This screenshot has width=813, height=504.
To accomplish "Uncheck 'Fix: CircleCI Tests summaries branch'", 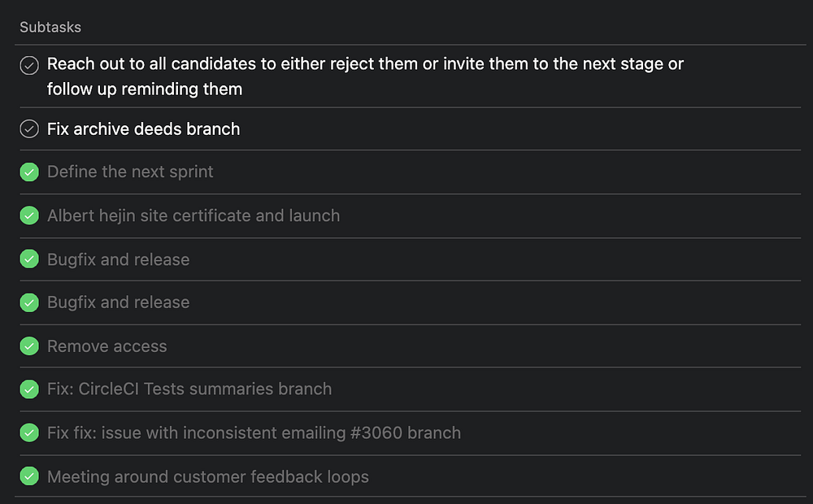I will pos(29,389).
